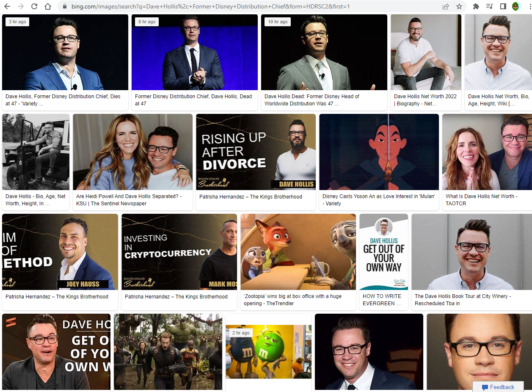Image resolution: width=532 pixels, height=392 pixels.
Task: Share this page using the share icon
Action: pos(446,6)
